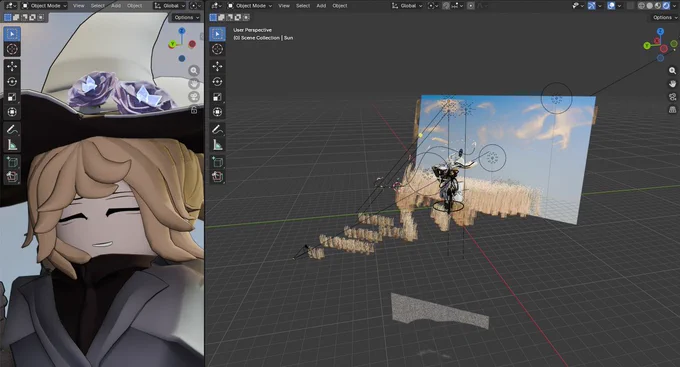Click the gray noise plane object

click(440, 311)
